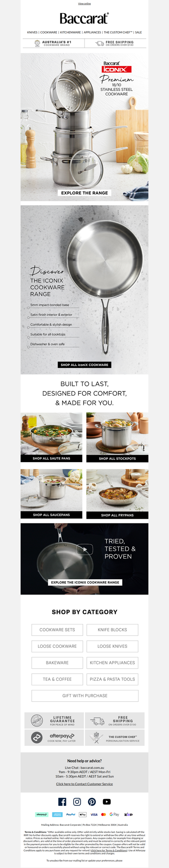169x868 pixels.
Task: Click SHOP ALL iconiX COOKWARE button
Action: [x=84, y=364]
